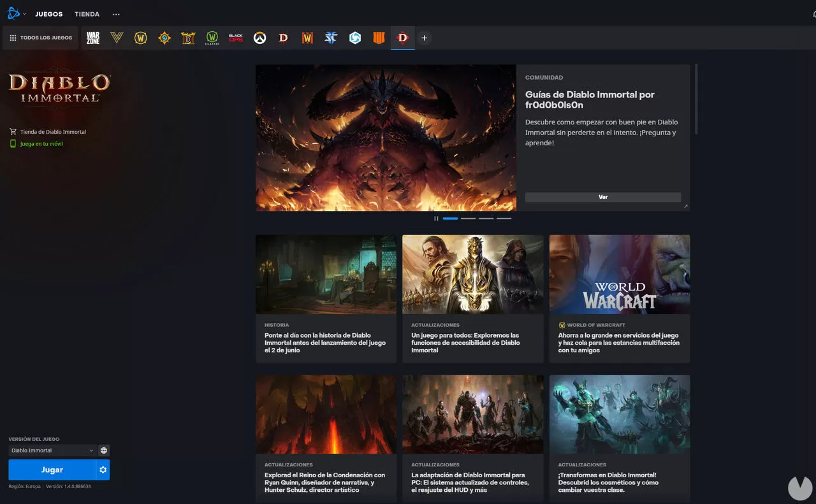Select the first active carousel indicator
The image size is (816, 504).
click(450, 219)
